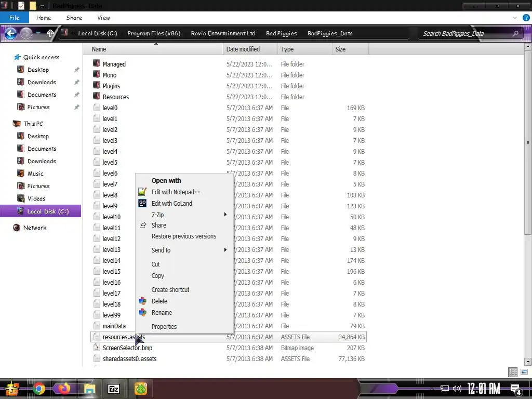Click the network tray icon
The height and width of the screenshot is (399, 532).
pyautogui.click(x=445, y=389)
